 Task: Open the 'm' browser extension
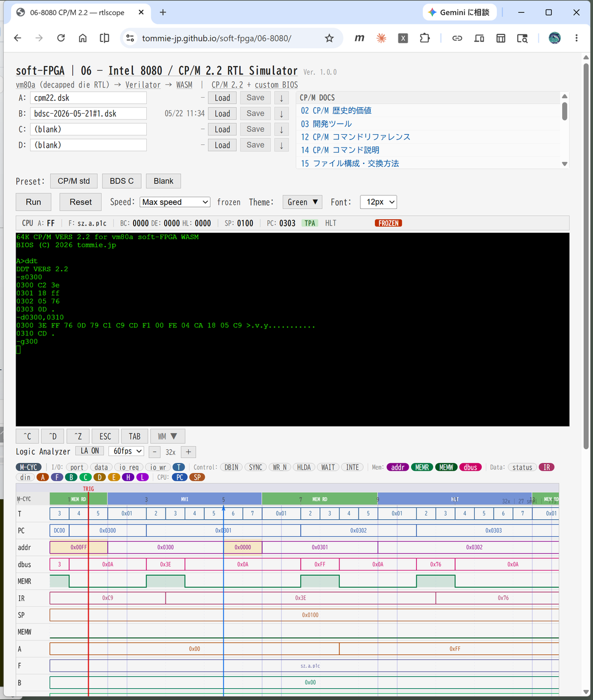click(359, 38)
